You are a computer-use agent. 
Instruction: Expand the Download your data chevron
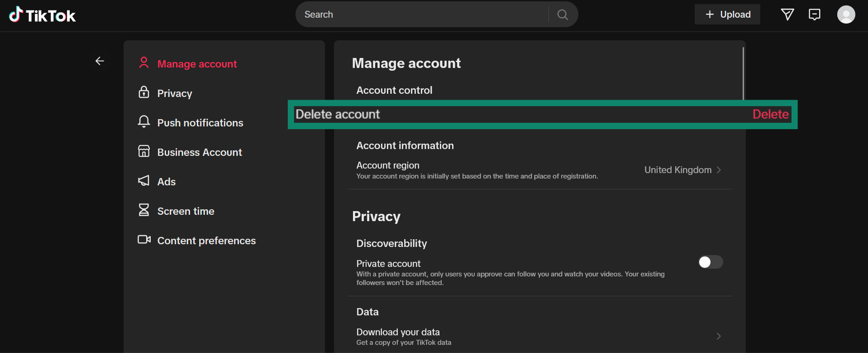(719, 336)
